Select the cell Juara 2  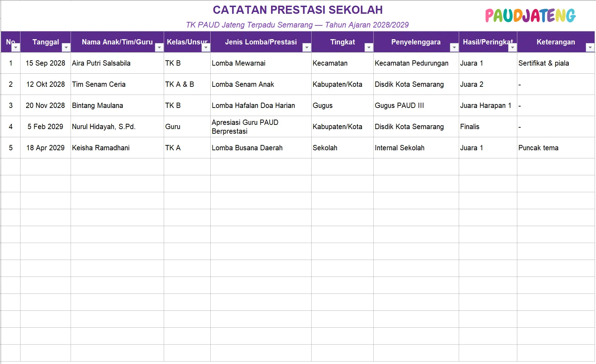tap(488, 84)
